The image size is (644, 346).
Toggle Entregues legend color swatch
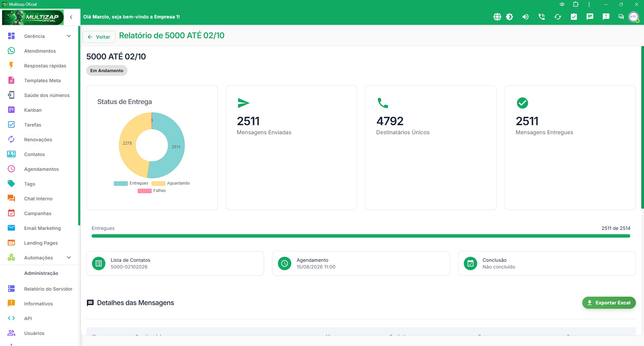[121, 184]
